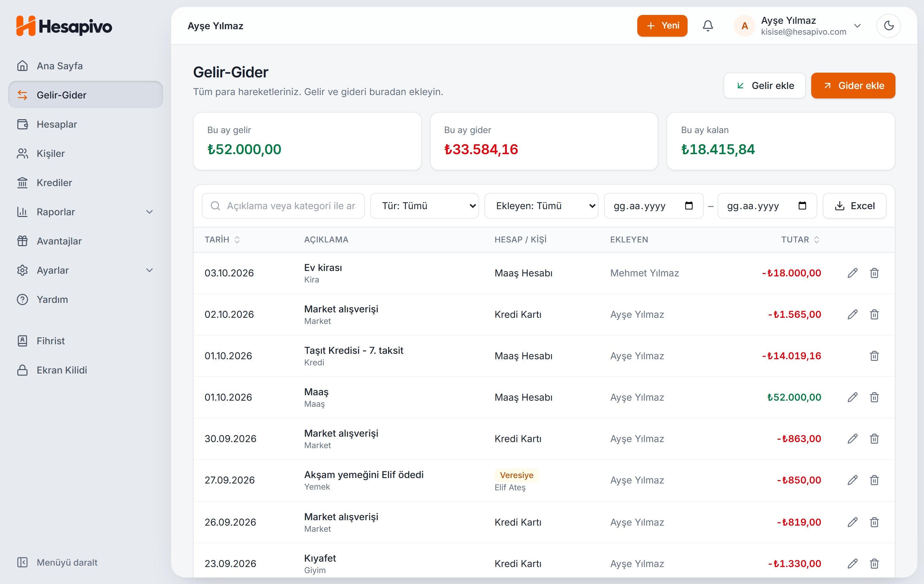Delete the Kıyafet transaction
The image size is (924, 584).
874,564
